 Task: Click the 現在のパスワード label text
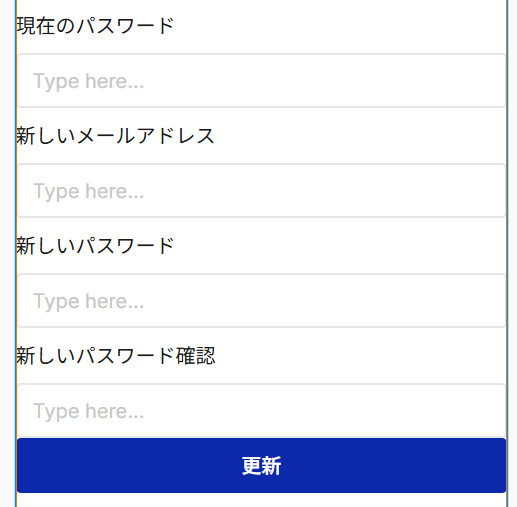(x=95, y=26)
